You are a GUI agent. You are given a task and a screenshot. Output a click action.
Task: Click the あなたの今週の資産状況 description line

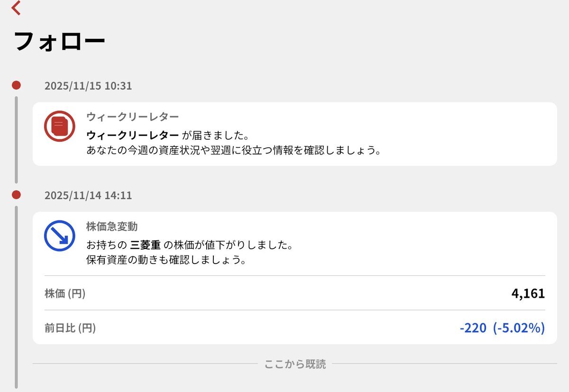(x=234, y=151)
